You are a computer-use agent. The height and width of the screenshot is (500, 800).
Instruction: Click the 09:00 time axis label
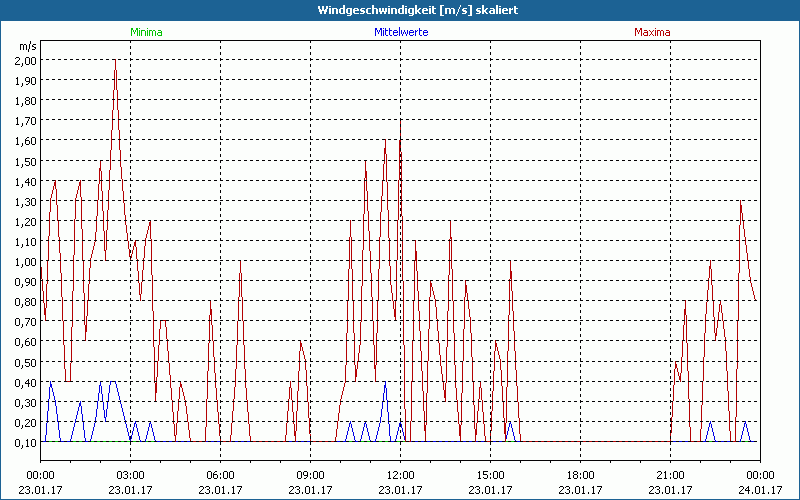coord(310,475)
